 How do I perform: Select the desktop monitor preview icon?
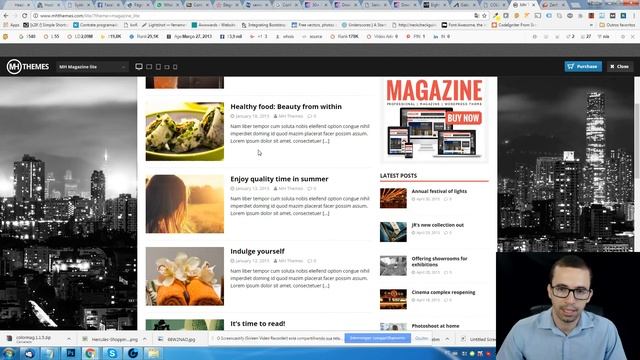tap(139, 67)
